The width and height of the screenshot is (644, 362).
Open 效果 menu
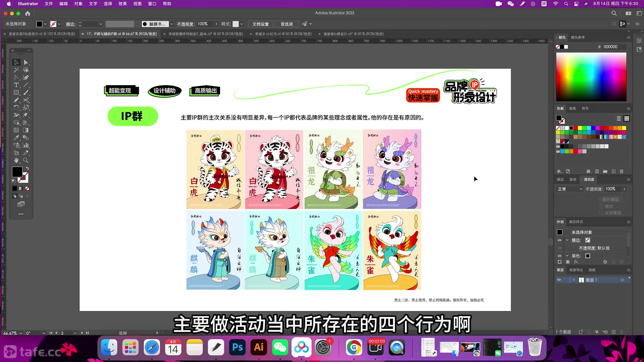122,4
